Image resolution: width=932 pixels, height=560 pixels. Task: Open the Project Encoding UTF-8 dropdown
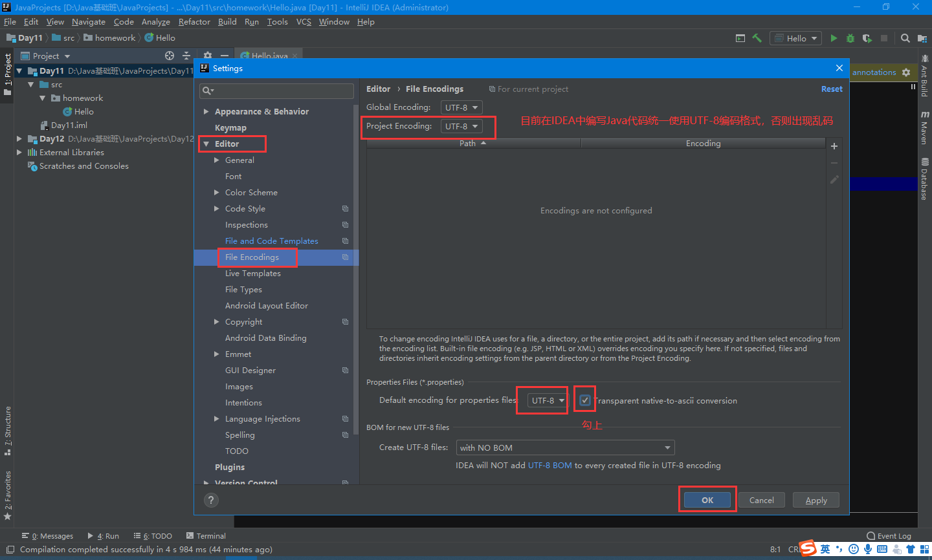(462, 126)
